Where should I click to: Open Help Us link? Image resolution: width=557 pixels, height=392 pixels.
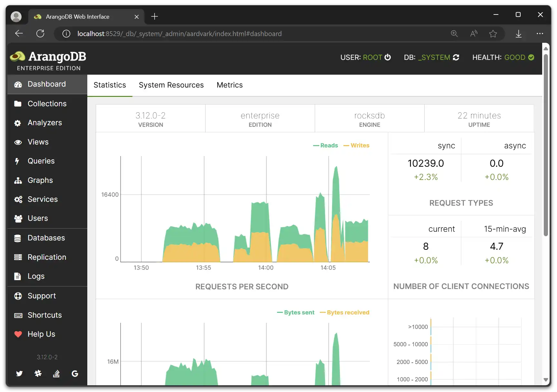[x=47, y=334]
